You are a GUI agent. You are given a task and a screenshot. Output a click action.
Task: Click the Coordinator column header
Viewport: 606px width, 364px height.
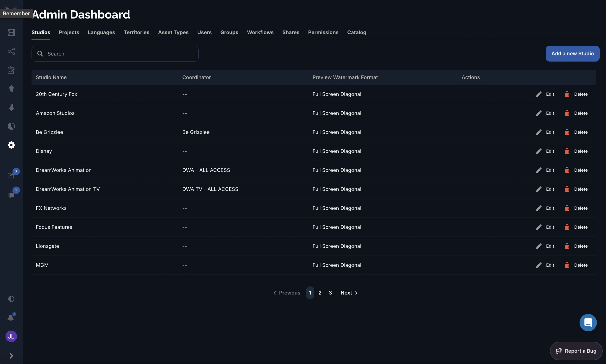coord(196,77)
